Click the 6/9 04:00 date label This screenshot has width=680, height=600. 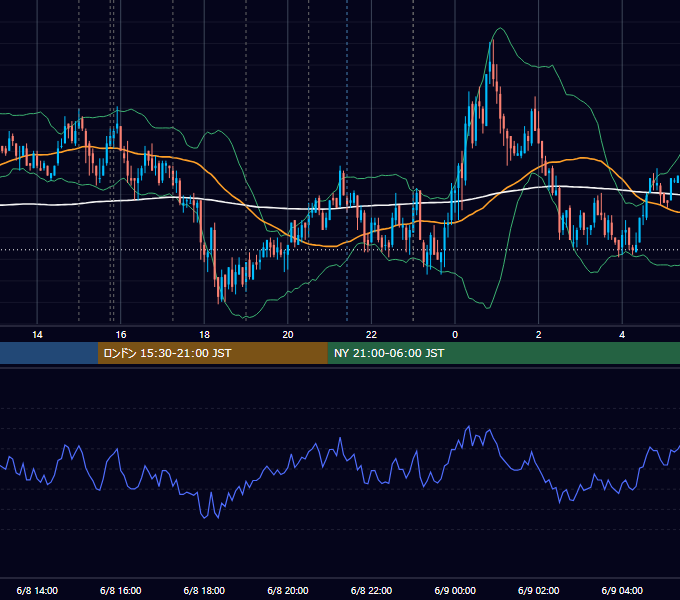(622, 590)
